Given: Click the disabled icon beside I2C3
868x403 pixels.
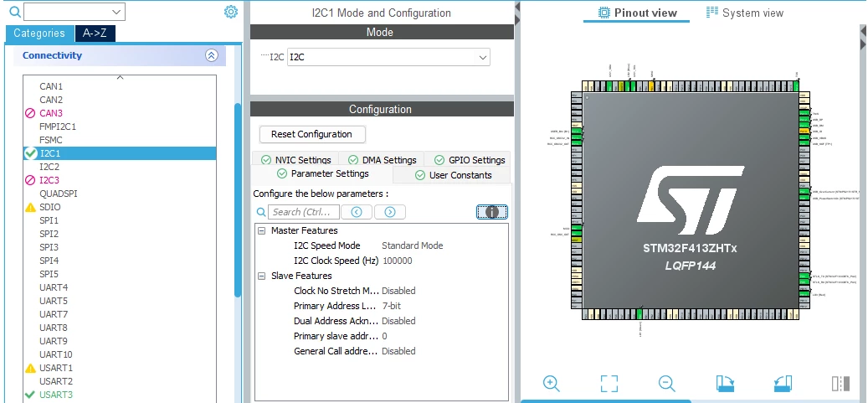Looking at the screenshot, I should point(30,180).
